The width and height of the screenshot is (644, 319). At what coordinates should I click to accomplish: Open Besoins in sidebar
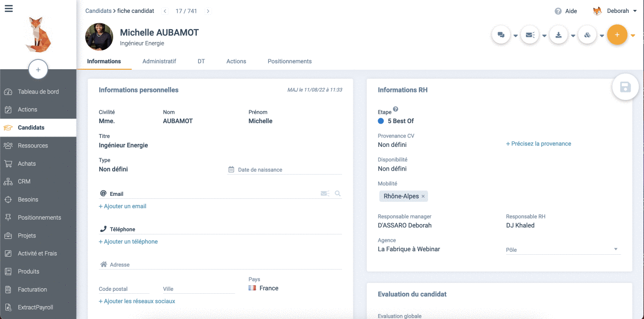(38, 199)
